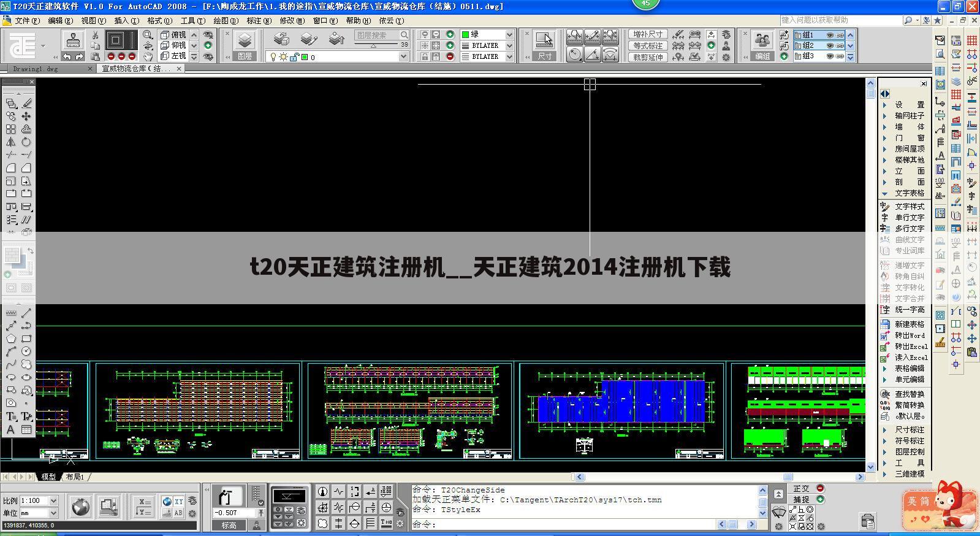Open the 单位 mm unit dropdown

(x=53, y=513)
